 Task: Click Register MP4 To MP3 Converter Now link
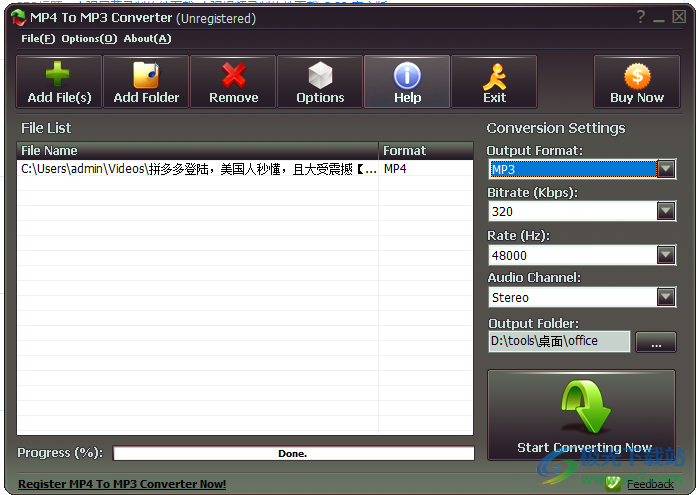[x=122, y=484]
